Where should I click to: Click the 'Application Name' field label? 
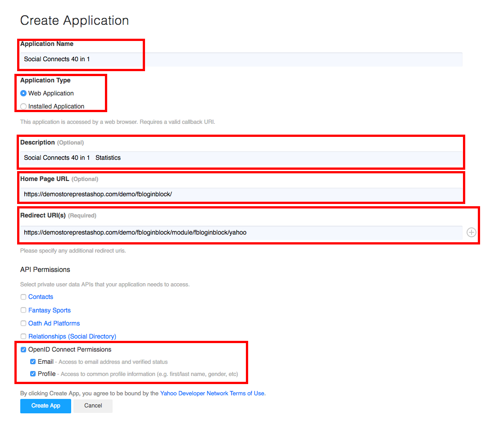click(47, 44)
